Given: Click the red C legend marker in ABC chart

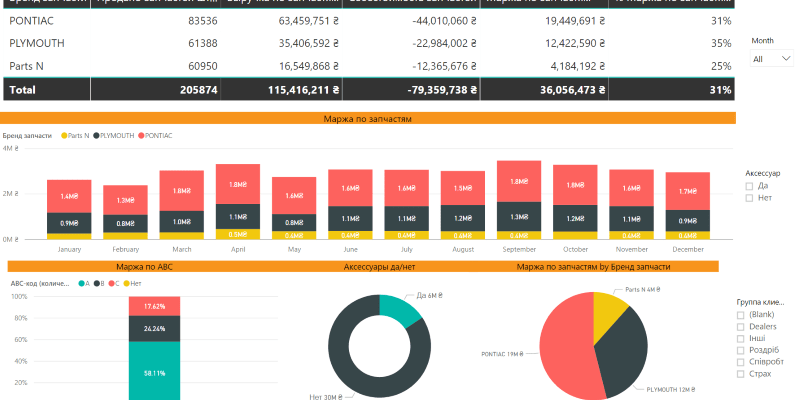Looking at the screenshot, I should [111, 283].
